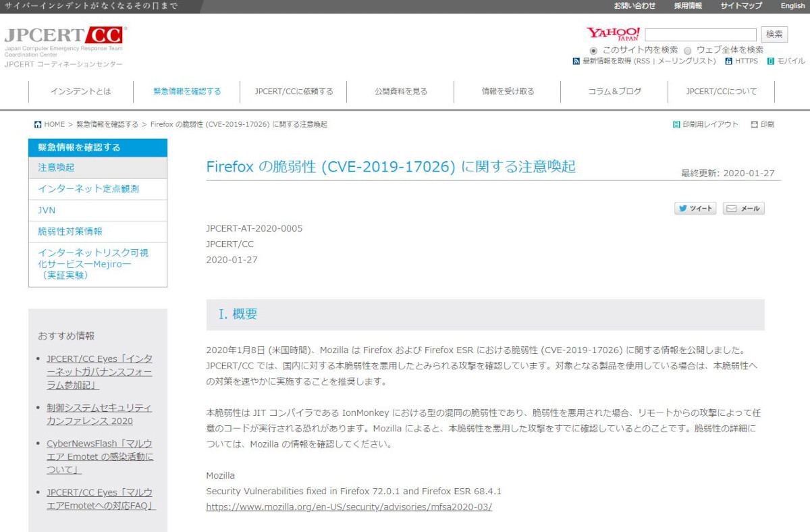Open the インシデントとは menu
Viewport: 810px width, 532px height.
point(80,91)
